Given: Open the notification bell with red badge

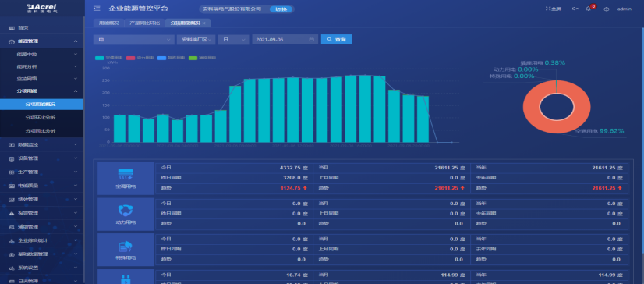Looking at the screenshot, I should [588, 9].
